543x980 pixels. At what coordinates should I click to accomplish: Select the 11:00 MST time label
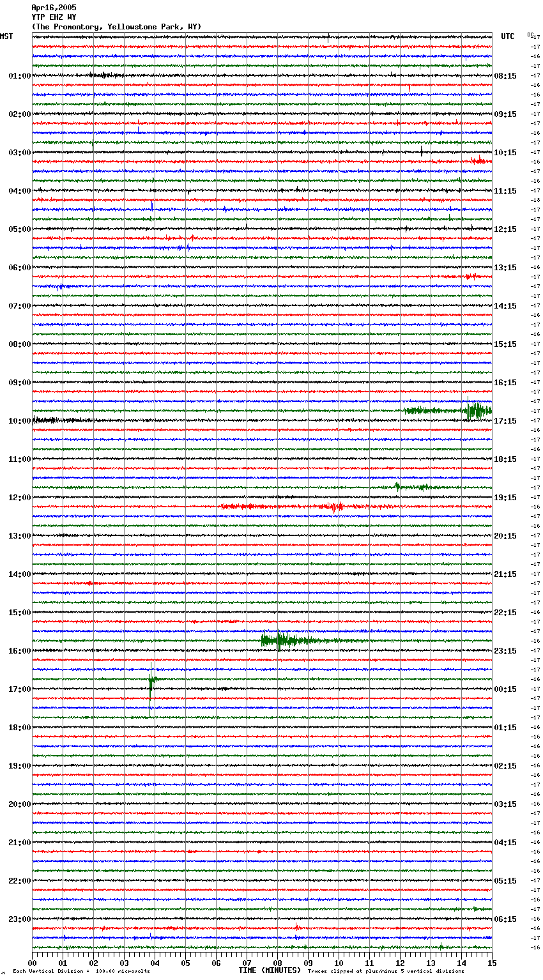pyautogui.click(x=20, y=459)
